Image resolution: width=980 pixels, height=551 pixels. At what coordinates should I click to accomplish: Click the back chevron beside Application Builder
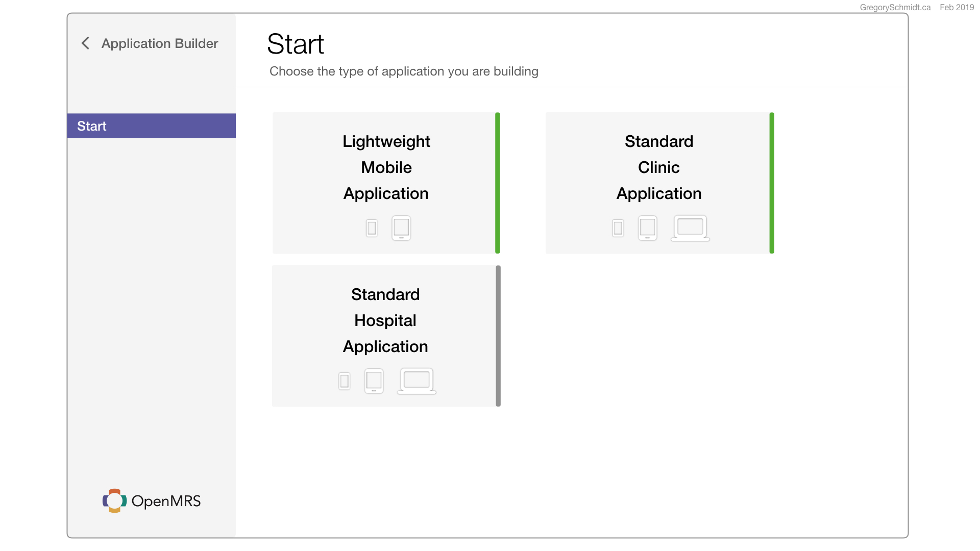click(85, 43)
